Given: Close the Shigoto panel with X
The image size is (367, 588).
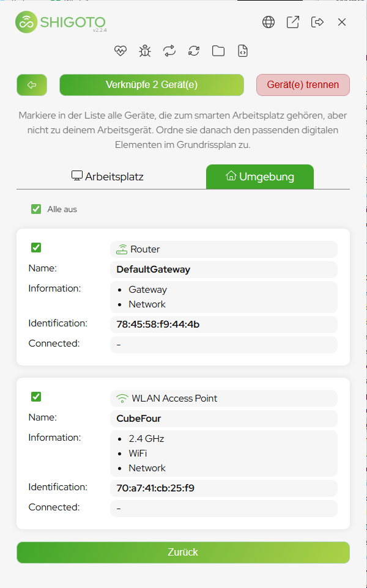Looking at the screenshot, I should [x=342, y=22].
